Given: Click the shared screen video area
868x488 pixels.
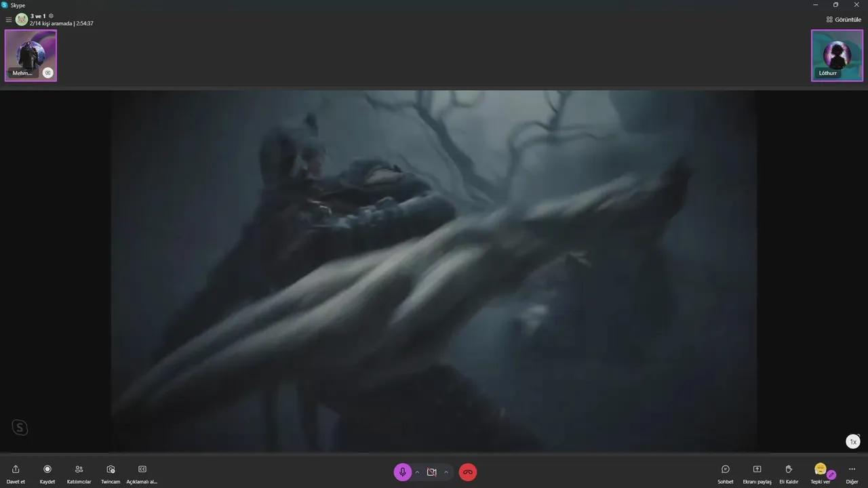Looking at the screenshot, I should pos(434,271).
